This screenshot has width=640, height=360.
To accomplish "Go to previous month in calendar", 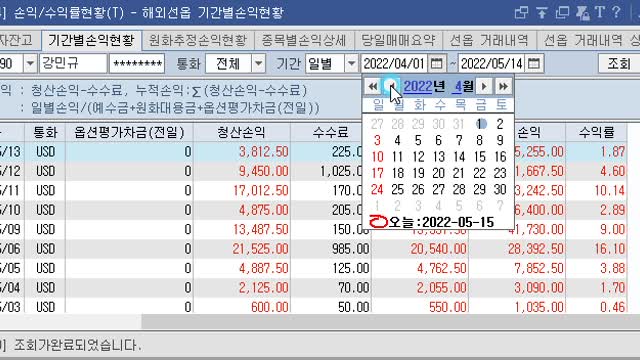I will (391, 86).
